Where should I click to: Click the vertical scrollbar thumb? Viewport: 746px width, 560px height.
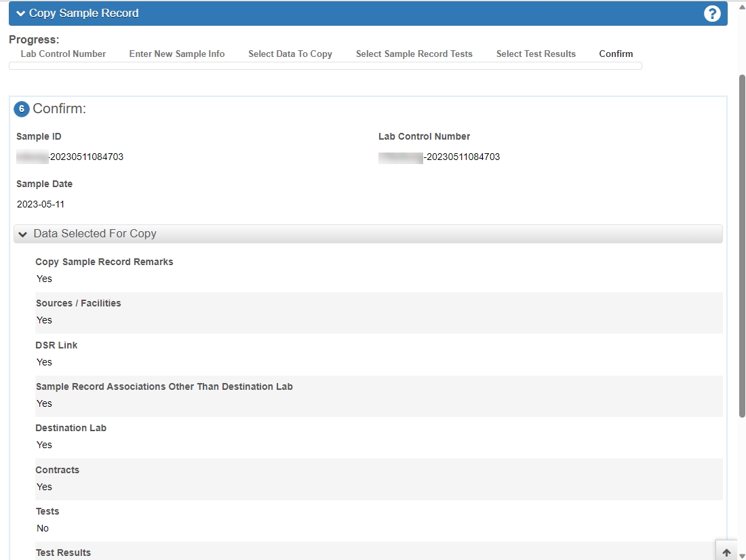click(742, 246)
